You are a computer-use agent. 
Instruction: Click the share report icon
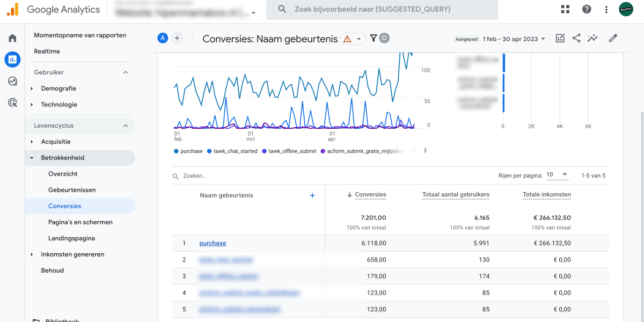click(x=576, y=38)
